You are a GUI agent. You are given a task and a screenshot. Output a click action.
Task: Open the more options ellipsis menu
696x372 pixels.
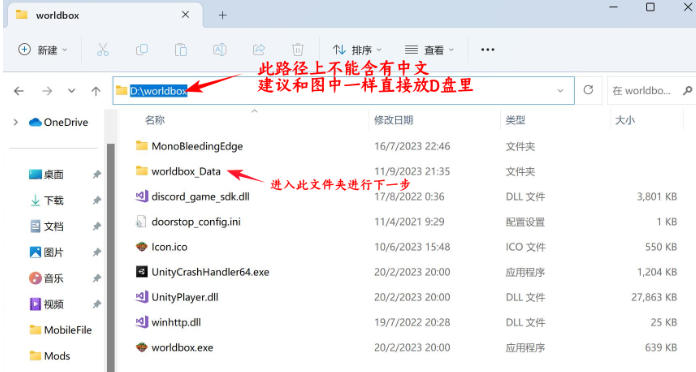tap(487, 50)
